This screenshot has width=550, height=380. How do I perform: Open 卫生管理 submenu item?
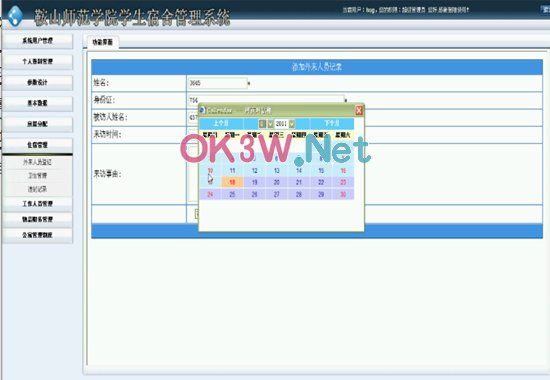[37, 176]
